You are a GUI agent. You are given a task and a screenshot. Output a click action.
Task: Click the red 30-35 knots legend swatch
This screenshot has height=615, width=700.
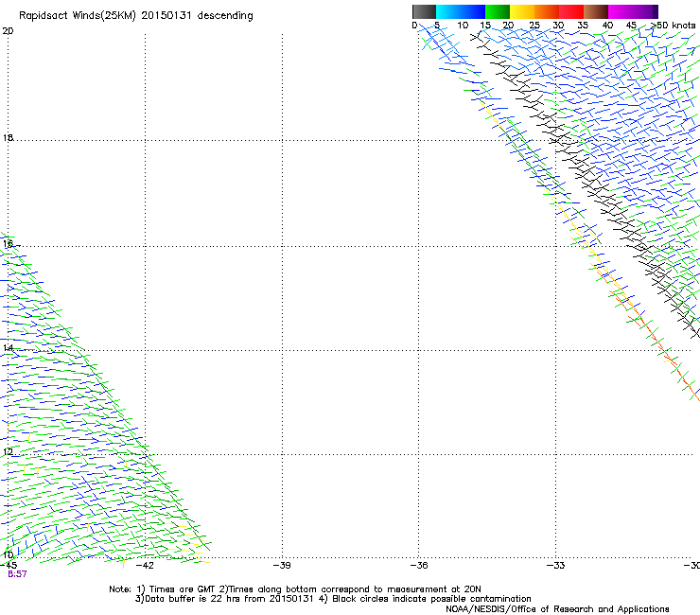tap(571, 11)
